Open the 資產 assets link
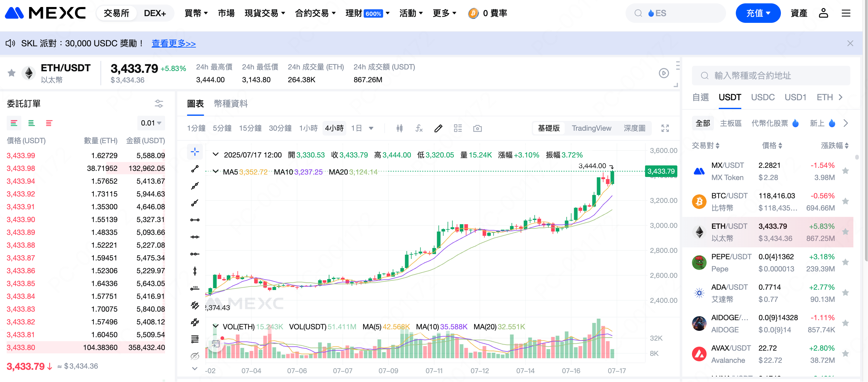The image size is (868, 382). (x=799, y=13)
